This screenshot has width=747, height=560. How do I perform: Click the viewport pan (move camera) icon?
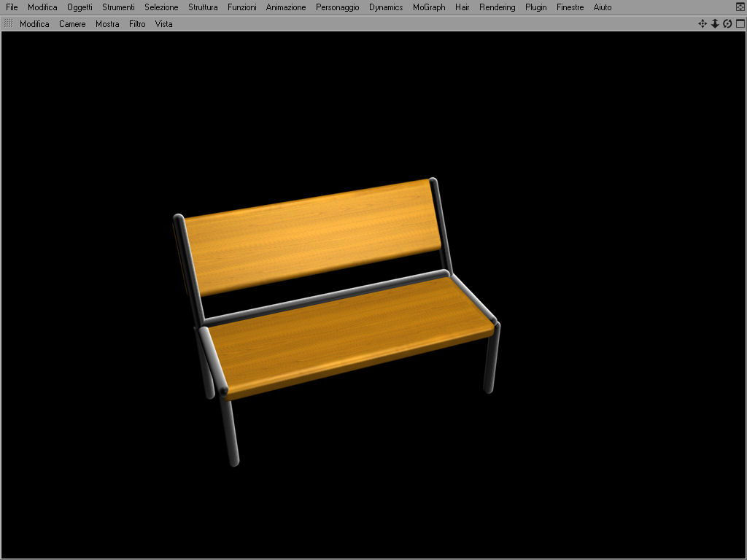(703, 24)
